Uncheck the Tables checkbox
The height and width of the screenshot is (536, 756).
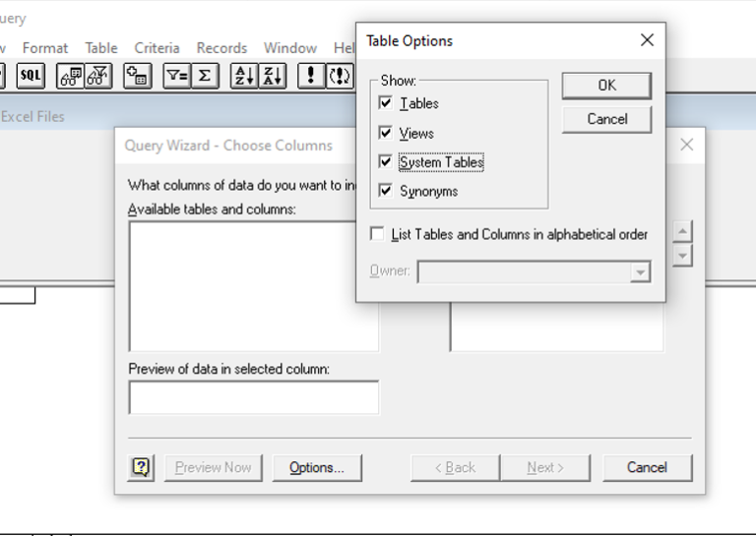point(385,102)
